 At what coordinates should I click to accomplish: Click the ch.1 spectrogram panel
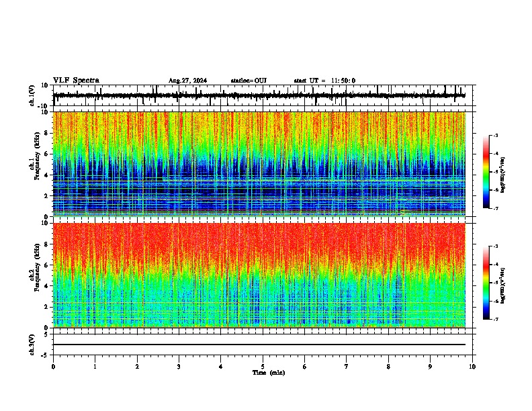coord(259,164)
